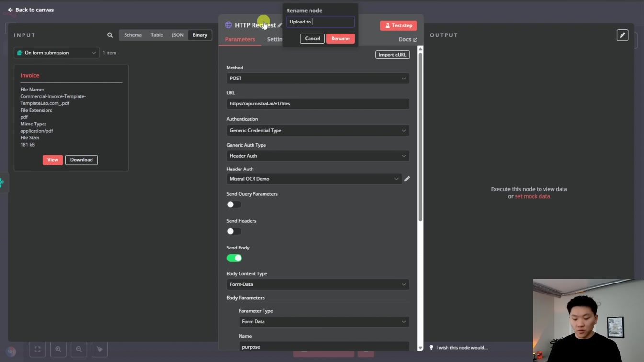Click the fit-to-view icon on canvas toolbar
Image resolution: width=644 pixels, height=362 pixels.
tap(37, 349)
